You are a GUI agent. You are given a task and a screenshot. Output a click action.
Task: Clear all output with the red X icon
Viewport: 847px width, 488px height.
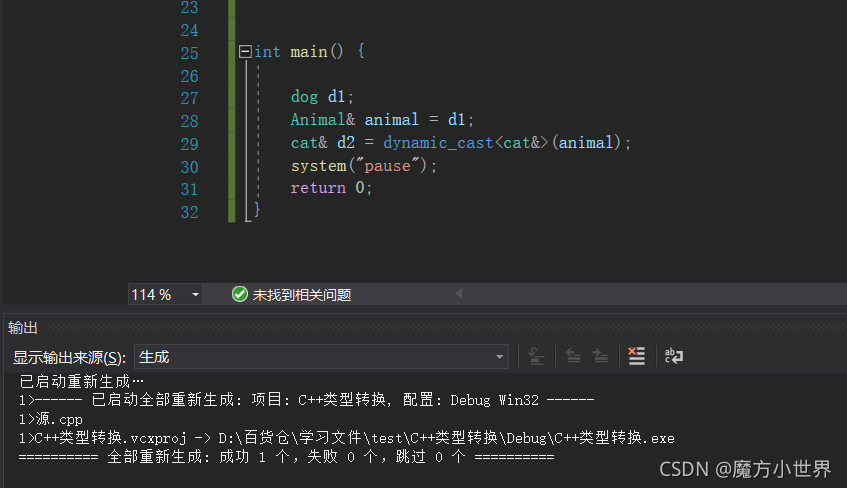[636, 356]
